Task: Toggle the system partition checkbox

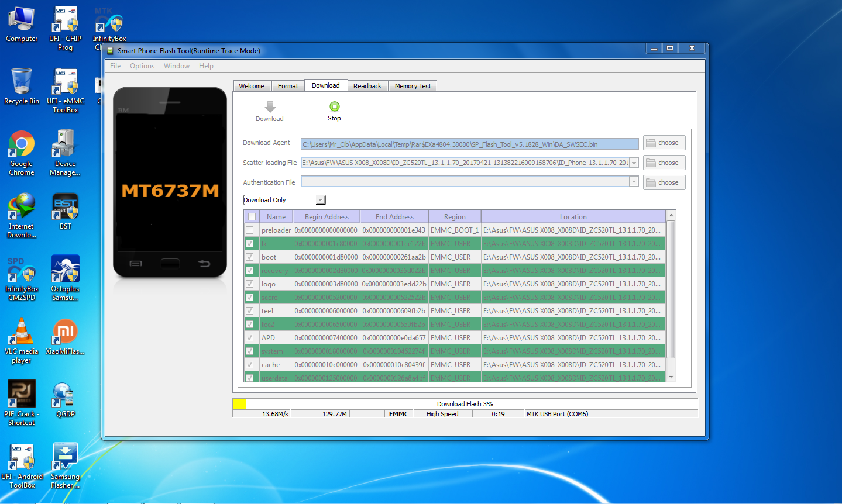Action: click(x=250, y=351)
